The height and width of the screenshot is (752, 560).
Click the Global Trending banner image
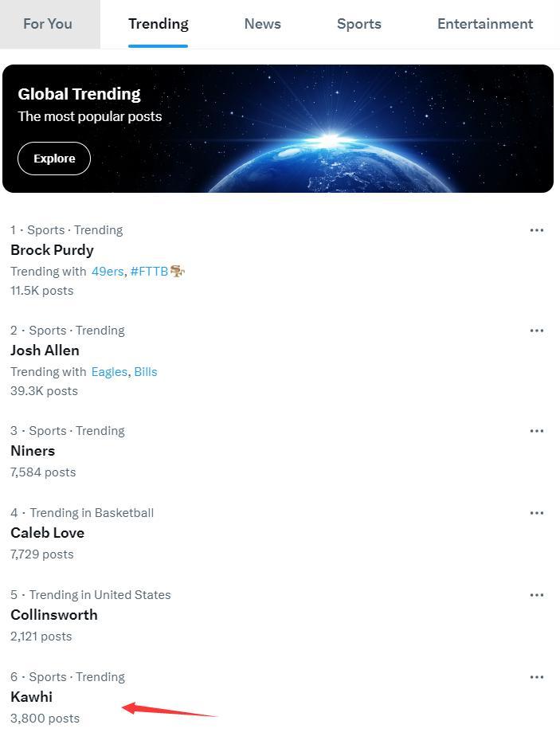click(x=358, y=127)
